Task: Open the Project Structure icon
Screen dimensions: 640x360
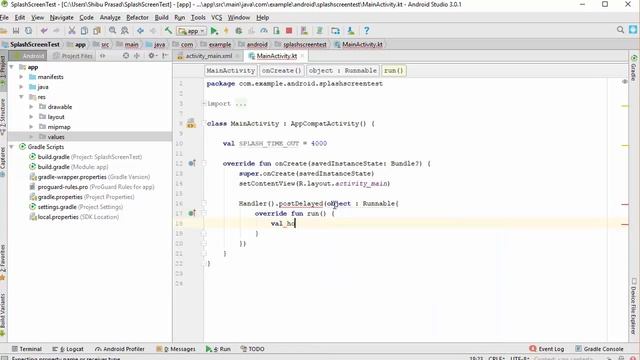Action: click(x=335, y=31)
